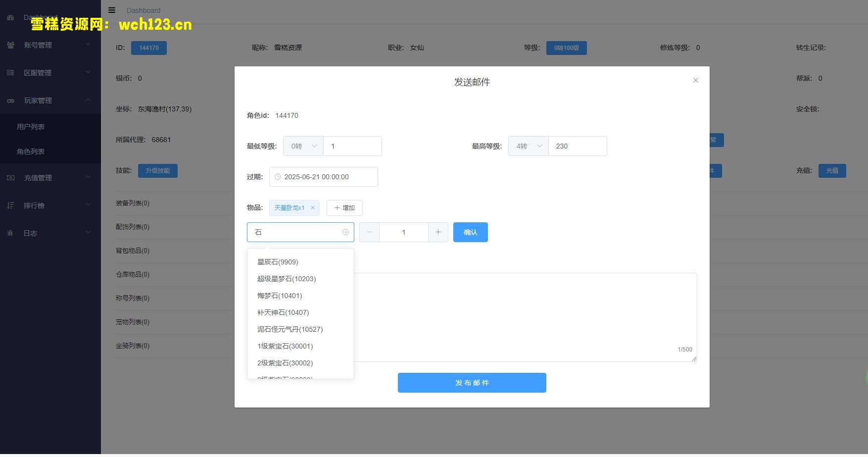Click the quantity number input
The height and width of the screenshot is (457, 868).
coord(404,232)
